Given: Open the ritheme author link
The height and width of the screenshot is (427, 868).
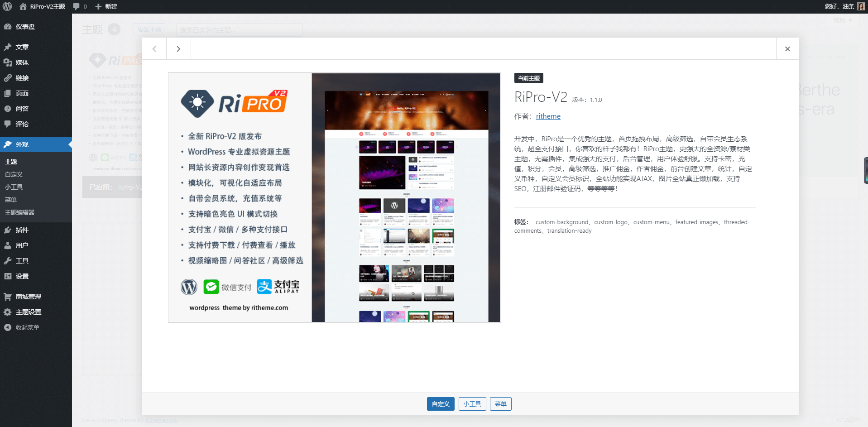Looking at the screenshot, I should click(548, 116).
